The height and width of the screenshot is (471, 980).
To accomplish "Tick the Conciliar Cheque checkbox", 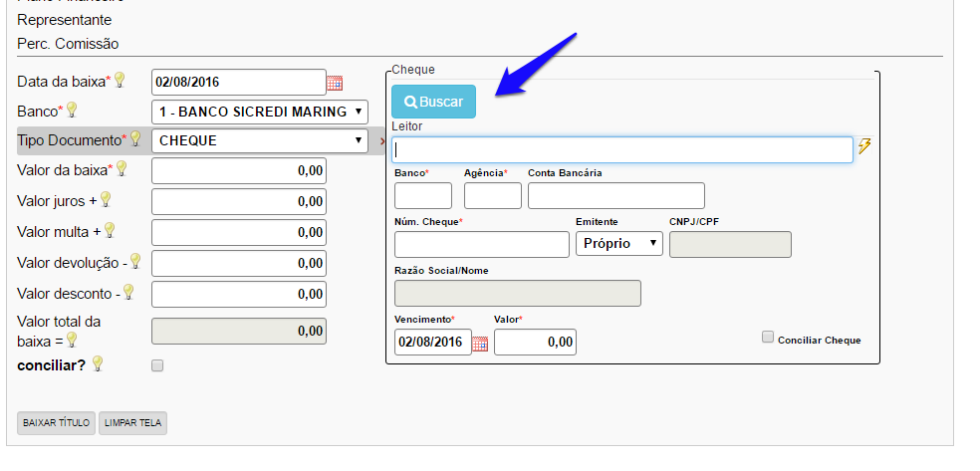I will (768, 338).
